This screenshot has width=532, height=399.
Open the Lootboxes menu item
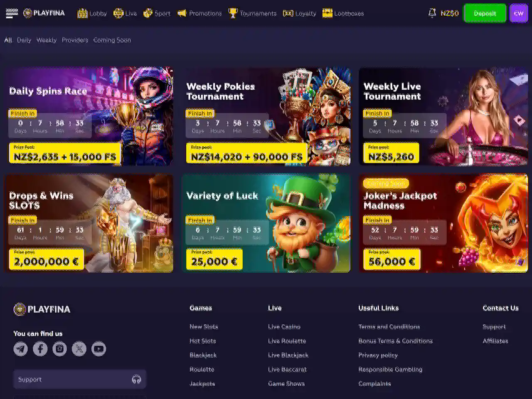pos(343,13)
